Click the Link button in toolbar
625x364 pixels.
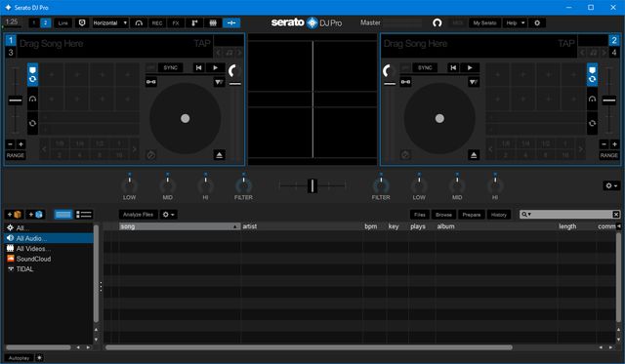[x=62, y=23]
